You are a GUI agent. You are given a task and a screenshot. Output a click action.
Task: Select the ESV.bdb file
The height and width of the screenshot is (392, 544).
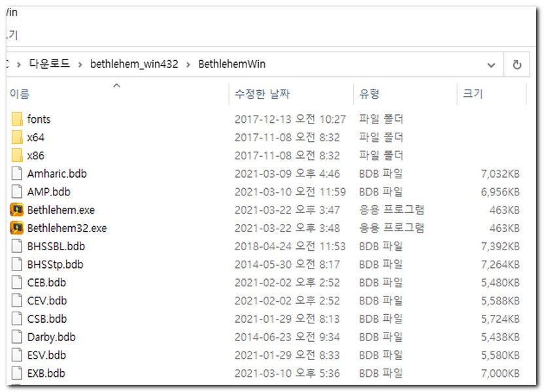click(46, 355)
